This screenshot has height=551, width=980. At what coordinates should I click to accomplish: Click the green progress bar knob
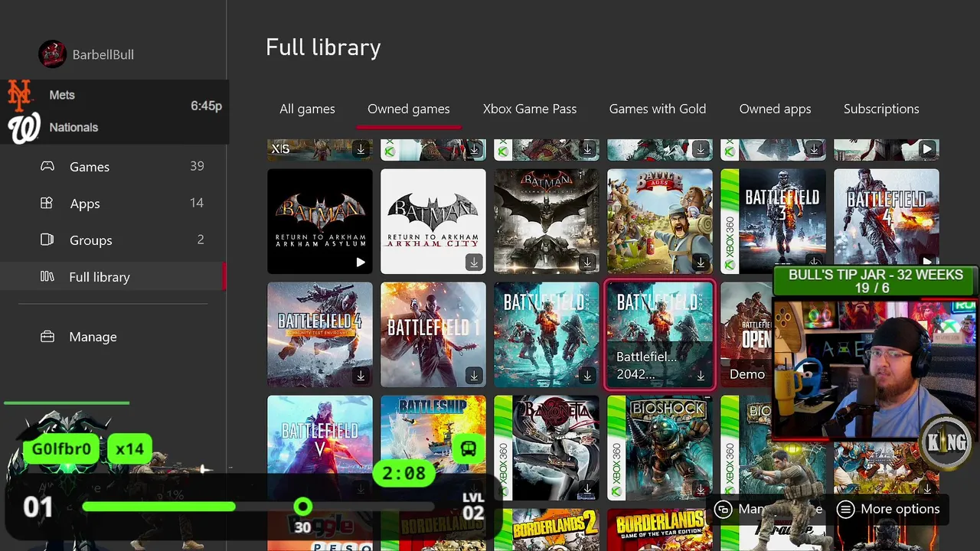(x=303, y=507)
